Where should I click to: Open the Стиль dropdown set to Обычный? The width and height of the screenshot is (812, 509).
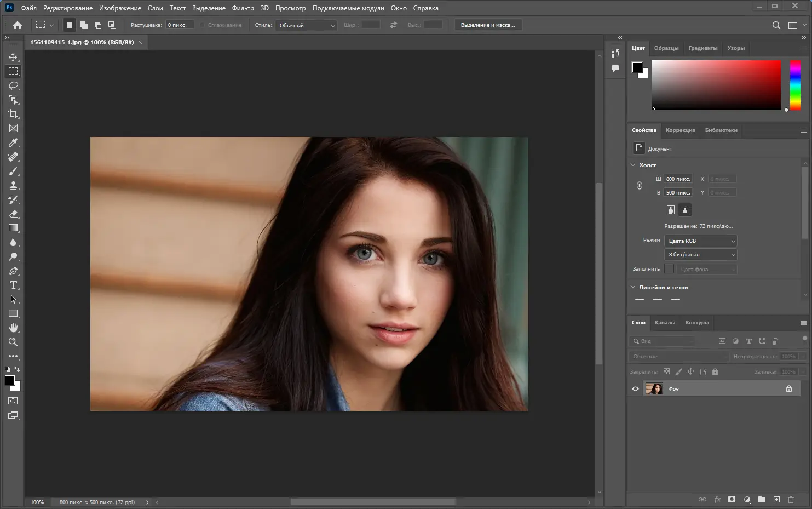[306, 25]
